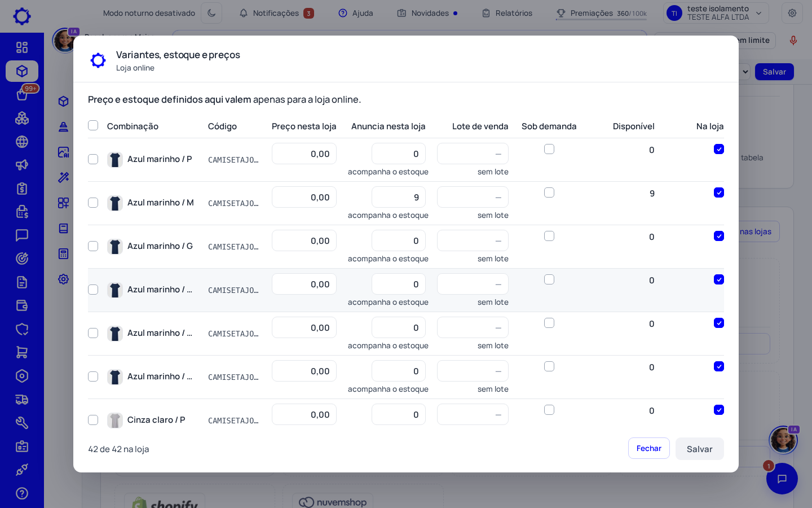Click the calculator icon in inner sidebar
812x508 pixels.
64,253
